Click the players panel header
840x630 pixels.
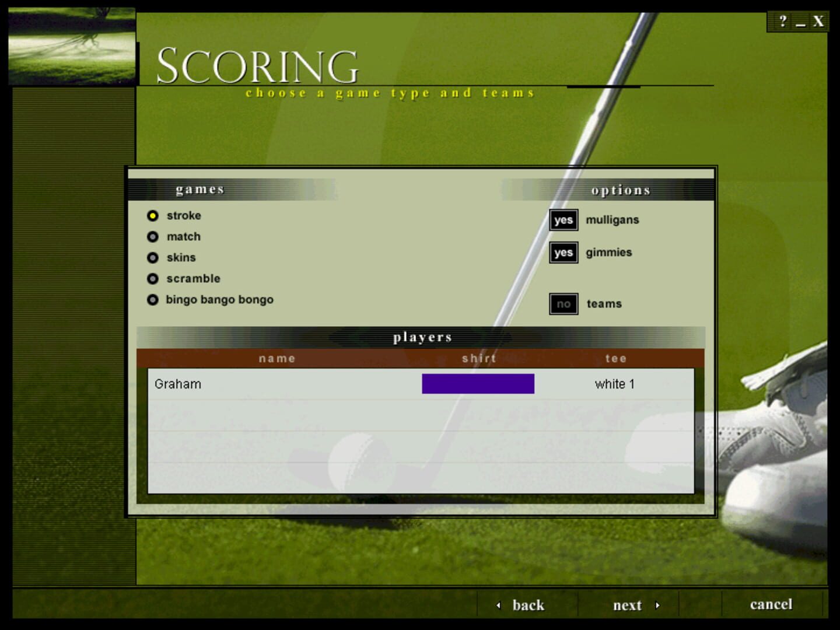coord(422,337)
